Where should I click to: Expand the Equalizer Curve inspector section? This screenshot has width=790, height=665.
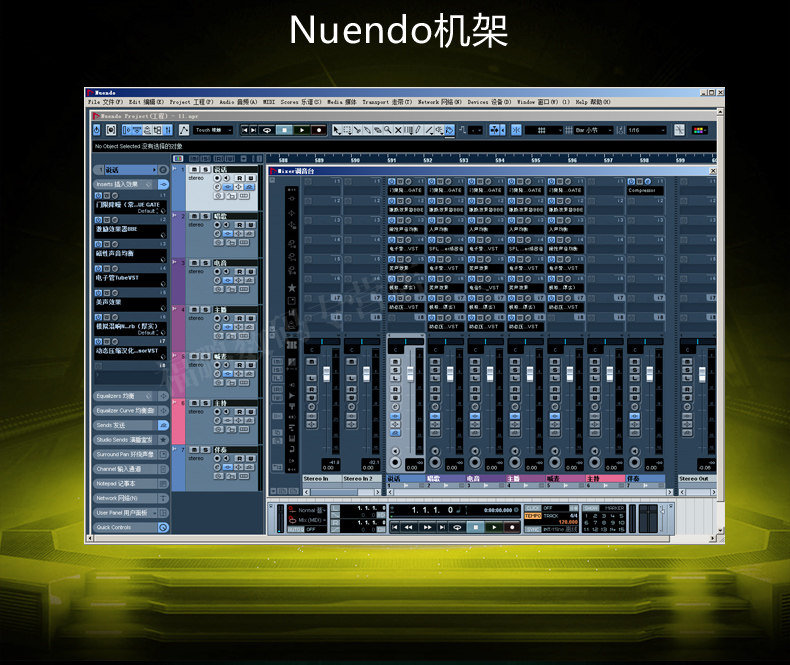130,411
